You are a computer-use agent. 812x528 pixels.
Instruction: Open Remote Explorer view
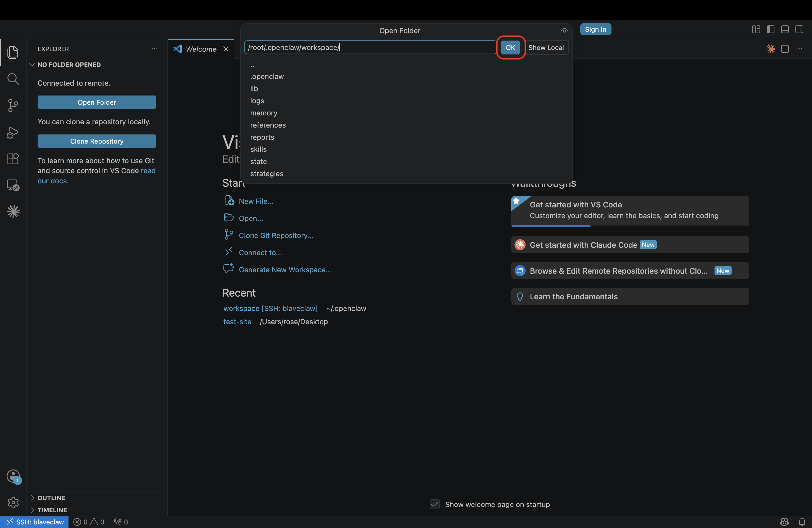point(13,185)
